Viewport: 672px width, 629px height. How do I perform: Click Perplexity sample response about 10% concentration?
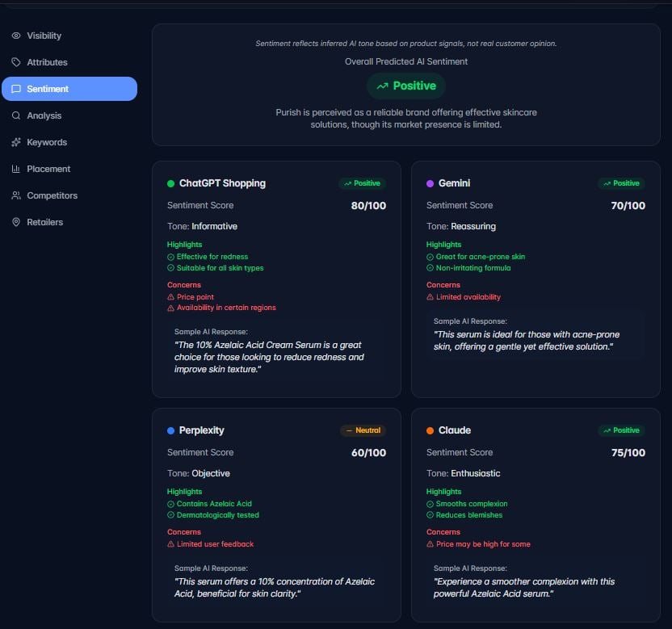275,588
